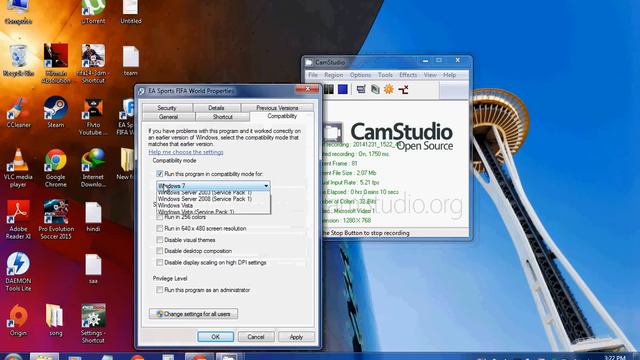Select the Pro Evolution Soccer 2015 icon
The image size is (640, 360).
tap(56, 220)
